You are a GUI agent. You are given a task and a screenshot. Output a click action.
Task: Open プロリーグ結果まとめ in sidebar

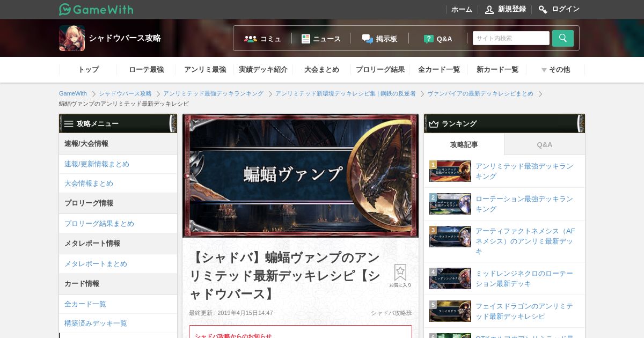(x=118, y=224)
